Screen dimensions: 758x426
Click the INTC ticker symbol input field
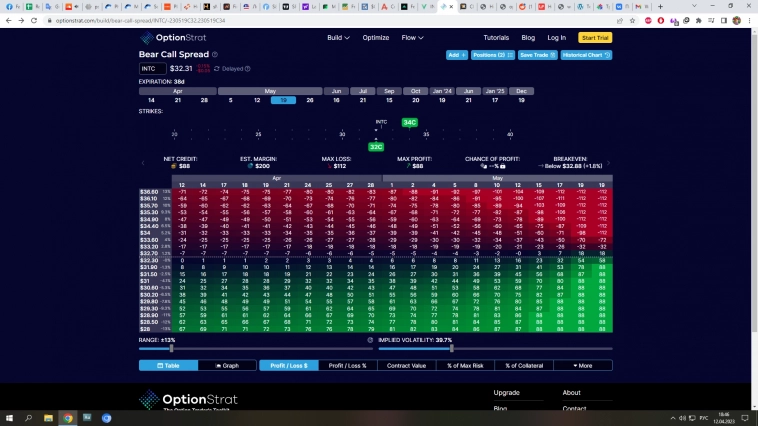tap(152, 69)
